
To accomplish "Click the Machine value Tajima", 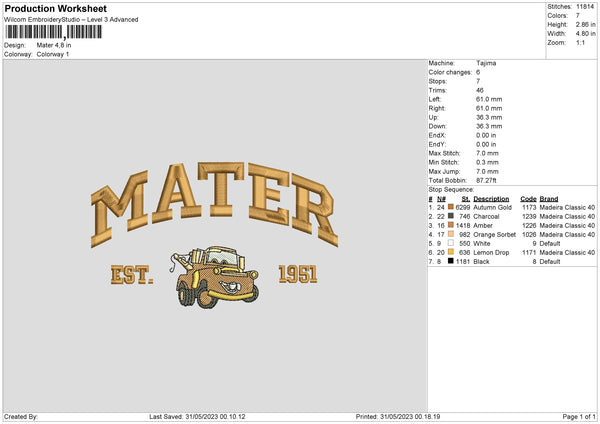I will [x=486, y=63].
